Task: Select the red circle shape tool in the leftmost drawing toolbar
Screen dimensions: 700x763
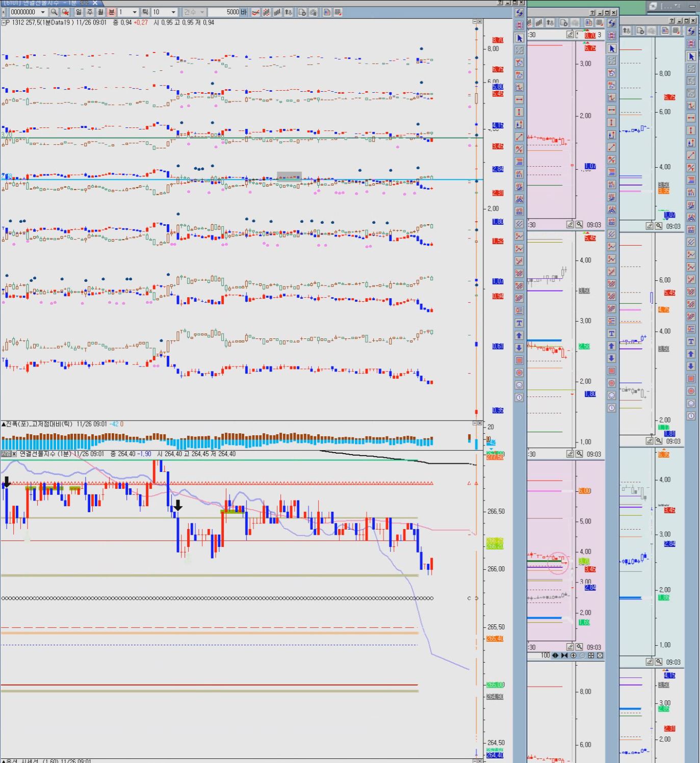Action: pos(519,373)
